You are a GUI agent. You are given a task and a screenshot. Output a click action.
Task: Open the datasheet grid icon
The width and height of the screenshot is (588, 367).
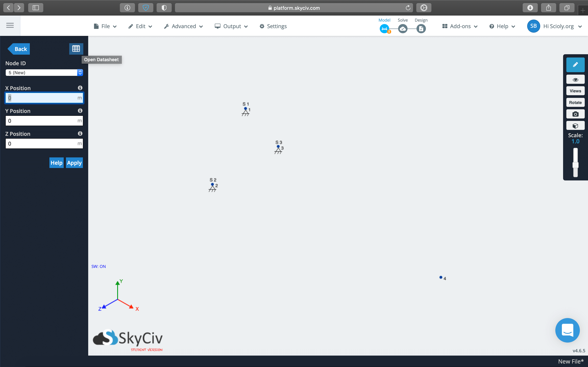coord(76,49)
